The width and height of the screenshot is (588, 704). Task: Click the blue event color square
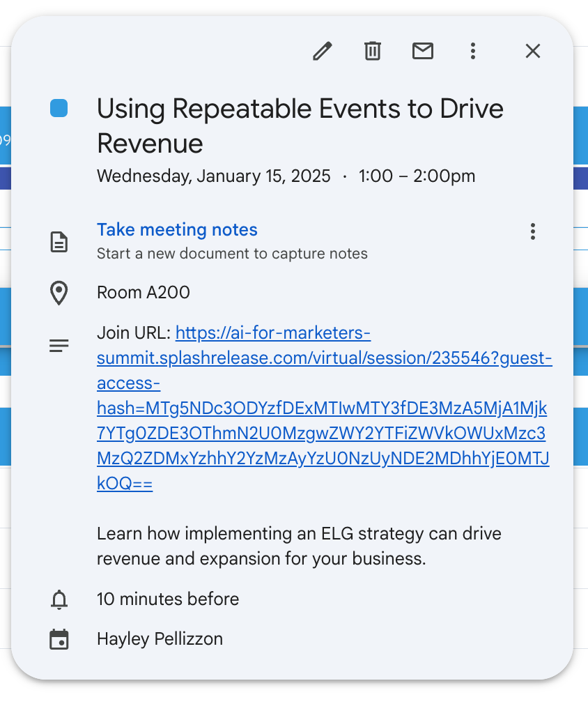[59, 109]
